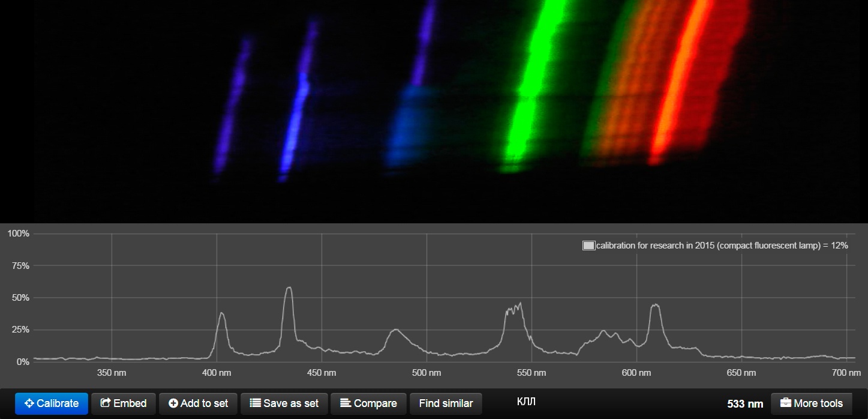The width and height of the screenshot is (868, 419).
Task: Click the share icon on Embed
Action: point(105,403)
